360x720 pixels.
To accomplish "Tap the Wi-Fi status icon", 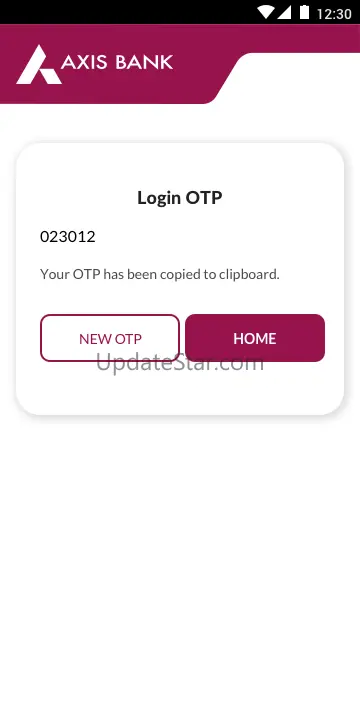I will click(265, 12).
